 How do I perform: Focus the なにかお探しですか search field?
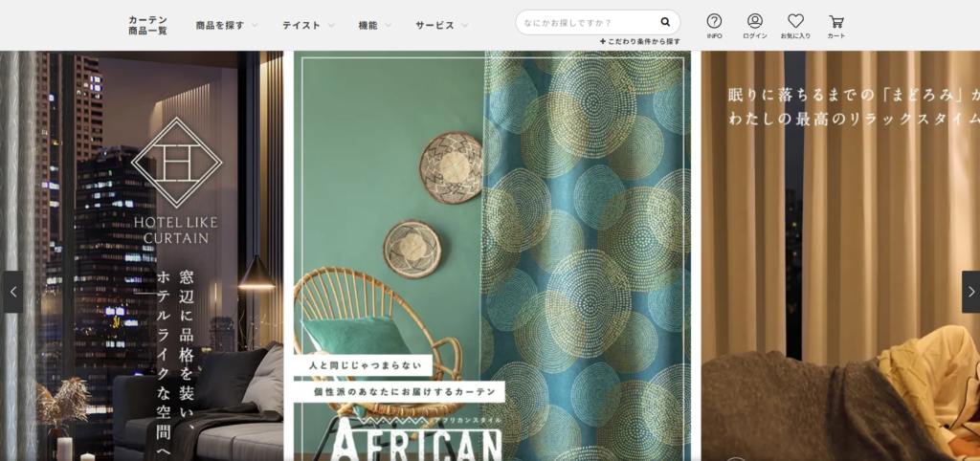coord(584,22)
